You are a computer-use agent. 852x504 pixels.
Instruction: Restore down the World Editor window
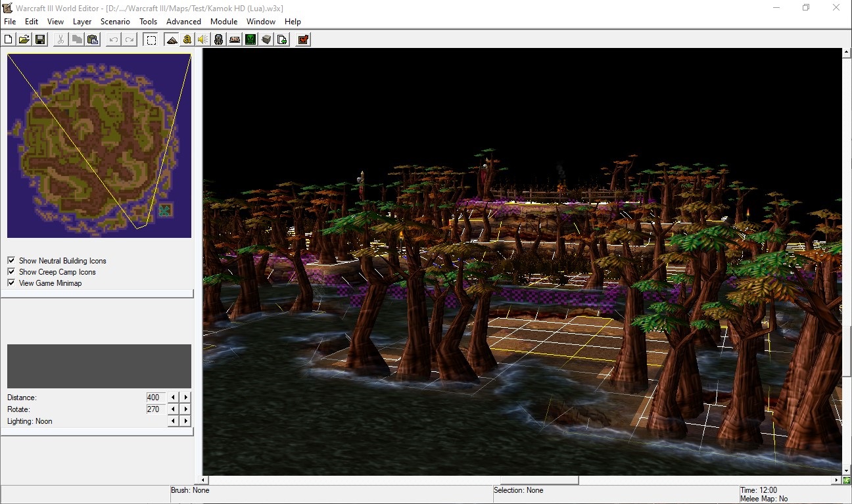click(806, 7)
